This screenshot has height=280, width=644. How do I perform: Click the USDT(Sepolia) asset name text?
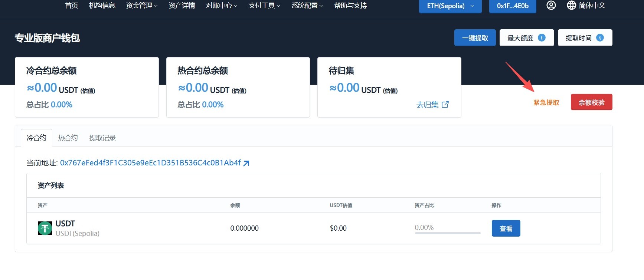pyautogui.click(x=78, y=233)
